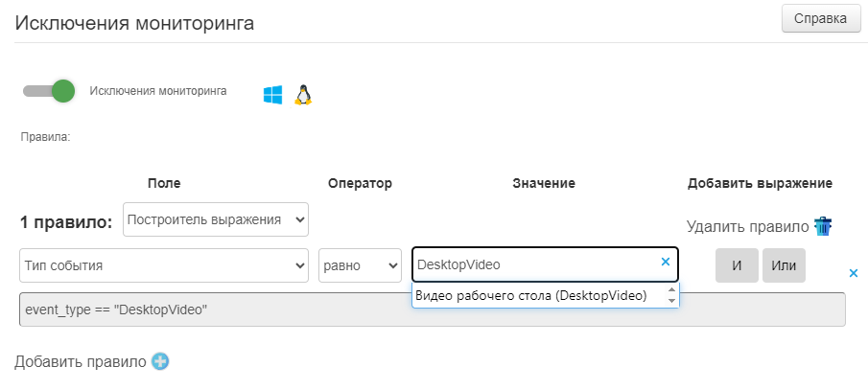Open the равно operator dropdown

pos(360,265)
